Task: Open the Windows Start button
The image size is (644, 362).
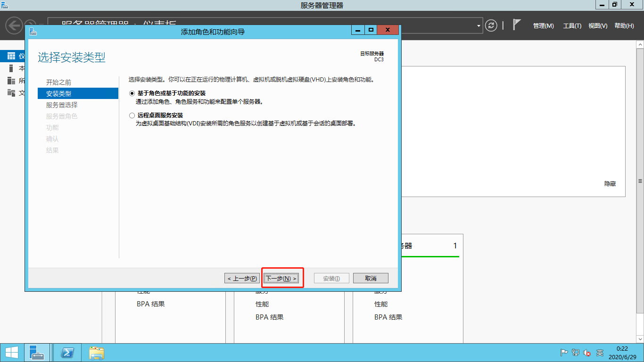Action: (x=12, y=353)
